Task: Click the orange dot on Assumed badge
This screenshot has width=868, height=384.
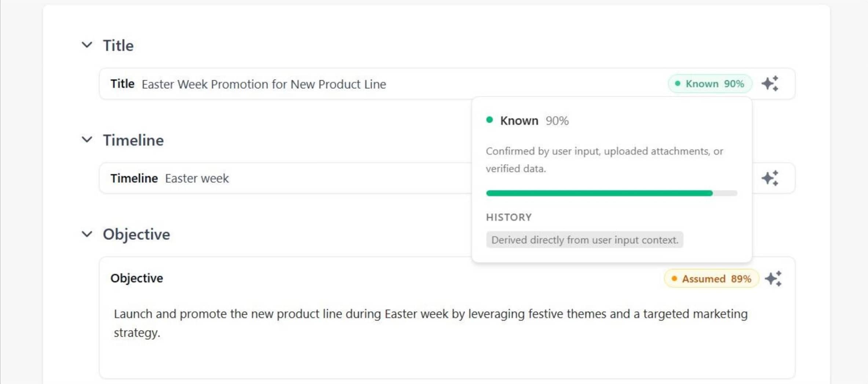Action: tap(674, 279)
